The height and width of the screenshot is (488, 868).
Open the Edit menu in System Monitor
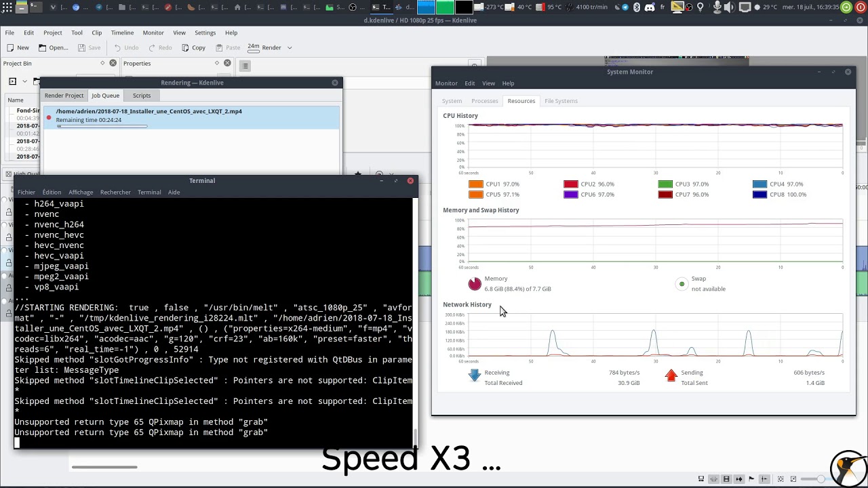tap(469, 83)
